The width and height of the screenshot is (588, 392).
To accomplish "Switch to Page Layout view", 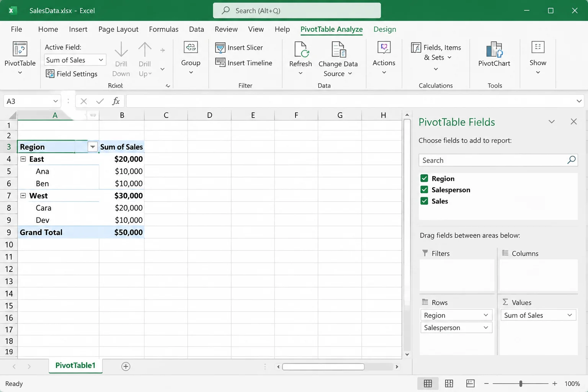I will tap(449, 383).
